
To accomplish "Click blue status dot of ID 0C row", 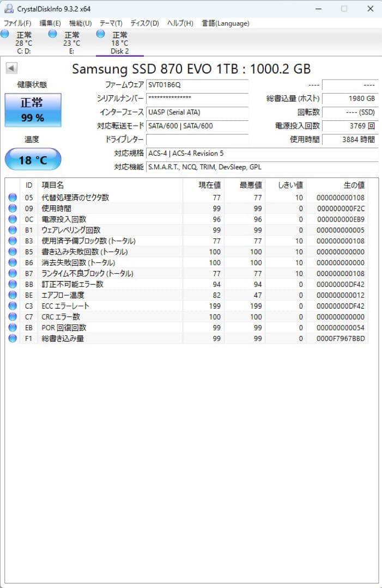I will (13, 219).
